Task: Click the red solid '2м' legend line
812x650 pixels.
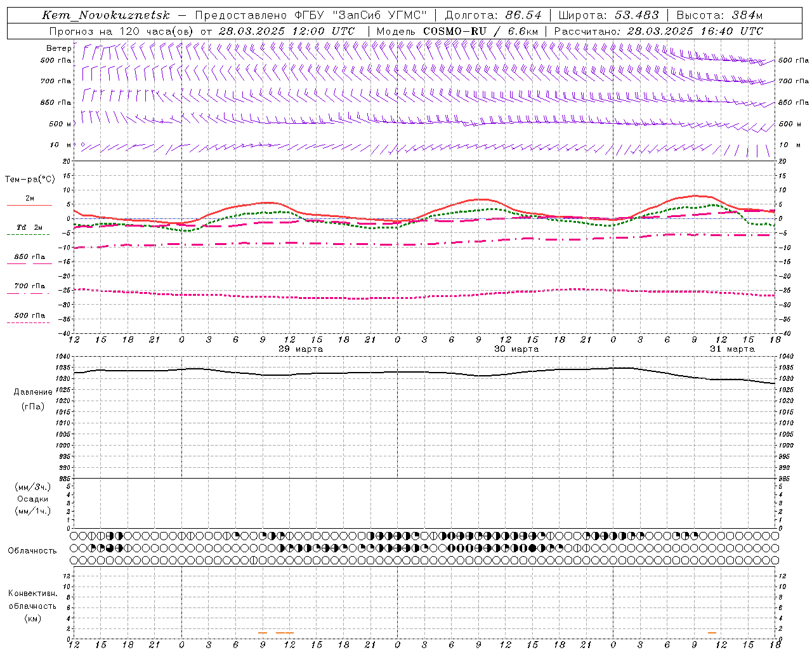Action: point(29,205)
